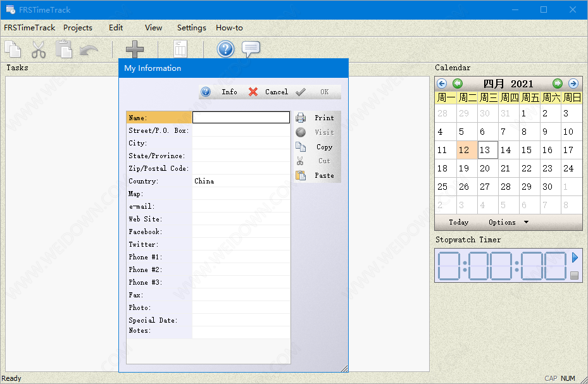The height and width of the screenshot is (384, 588).
Task: Go to previous month with green left arrow
Action: click(x=458, y=83)
